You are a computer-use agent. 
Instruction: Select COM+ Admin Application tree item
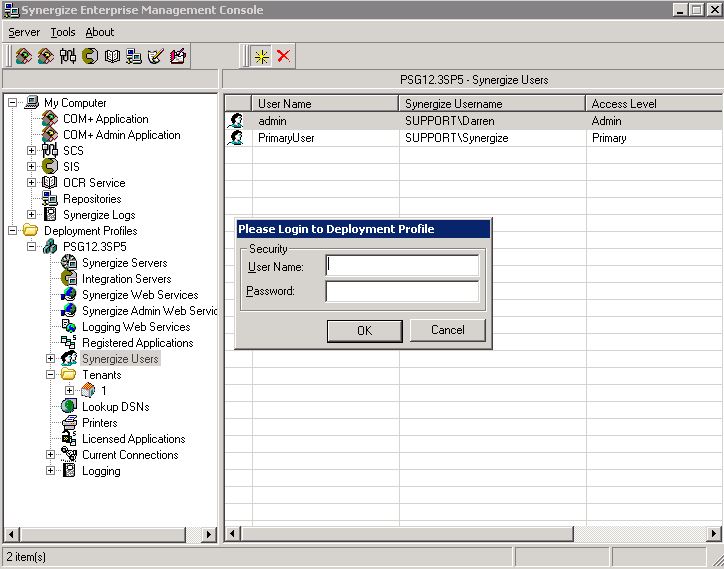point(122,135)
